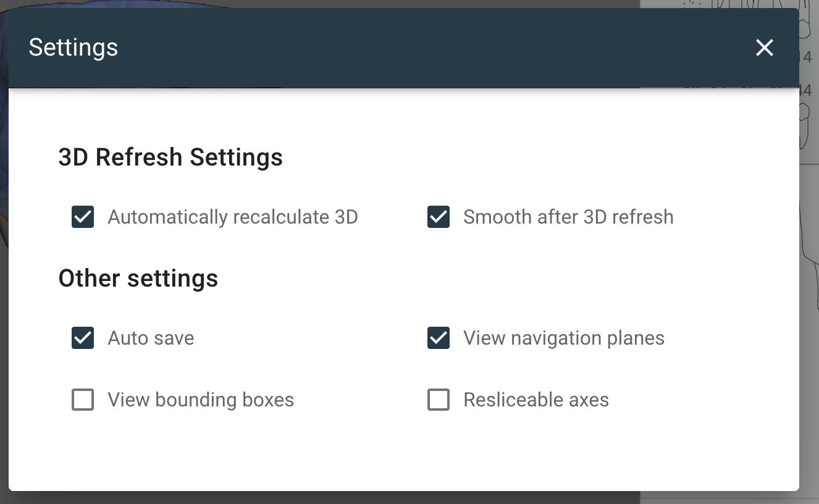819x504 pixels.
Task: Click the 'Other settings' section heading
Action: point(138,279)
